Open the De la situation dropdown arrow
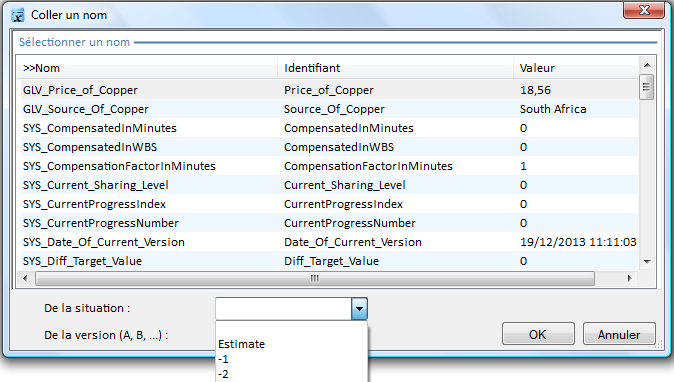Screen dimensions: 674x382 pyautogui.click(x=359, y=309)
